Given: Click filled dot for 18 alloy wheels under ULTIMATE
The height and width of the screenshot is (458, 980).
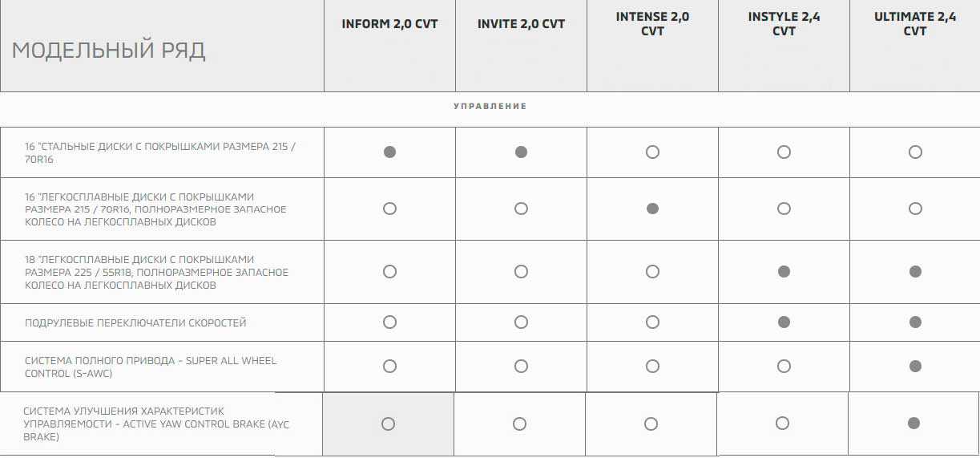Looking at the screenshot, I should click(915, 272).
